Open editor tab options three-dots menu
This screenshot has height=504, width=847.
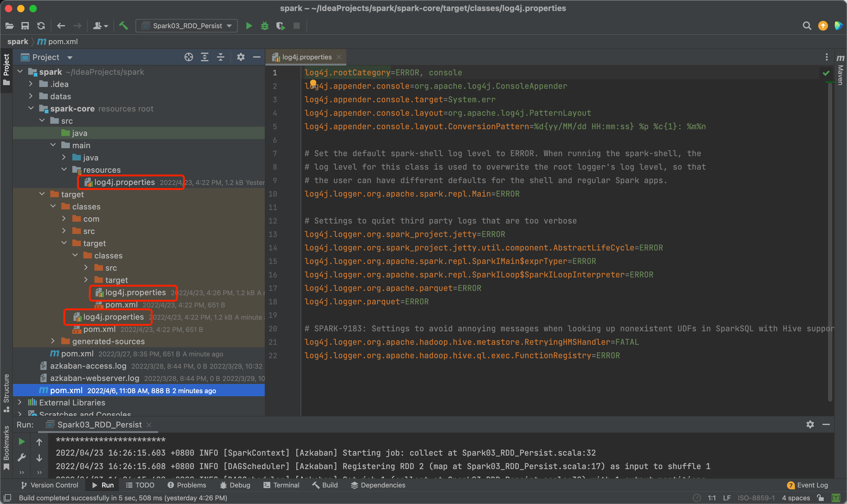(826, 57)
